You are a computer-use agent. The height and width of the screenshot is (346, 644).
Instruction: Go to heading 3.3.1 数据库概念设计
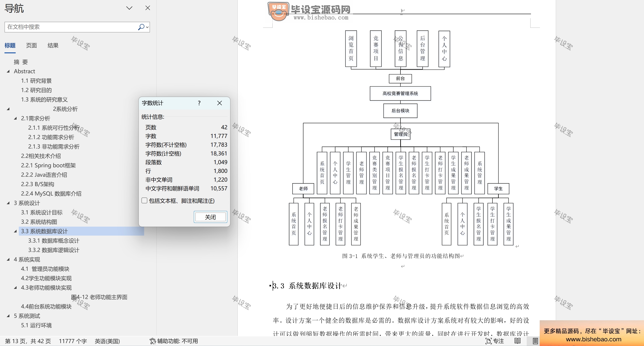tap(54, 241)
